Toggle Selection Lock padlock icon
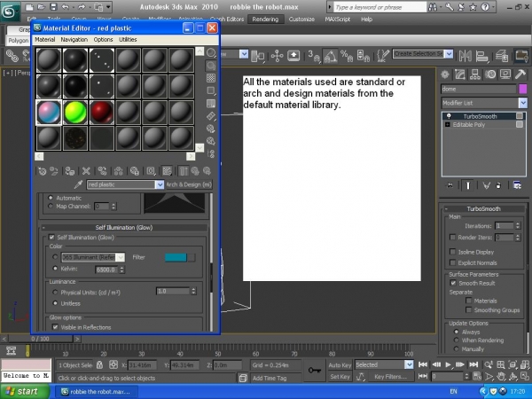 click(x=99, y=364)
